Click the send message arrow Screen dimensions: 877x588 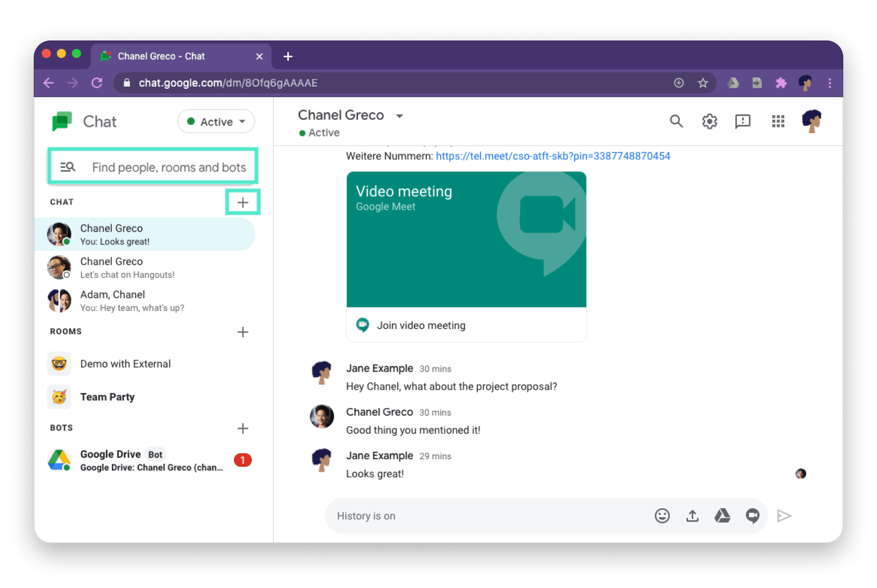784,516
